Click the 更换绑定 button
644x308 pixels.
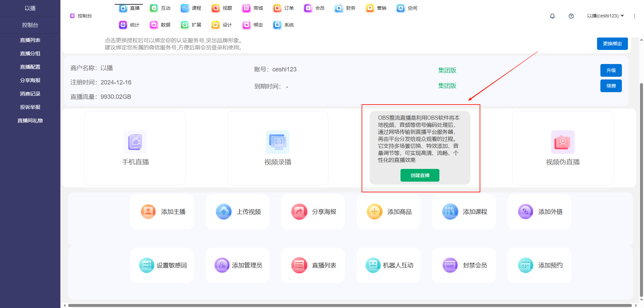pos(612,44)
